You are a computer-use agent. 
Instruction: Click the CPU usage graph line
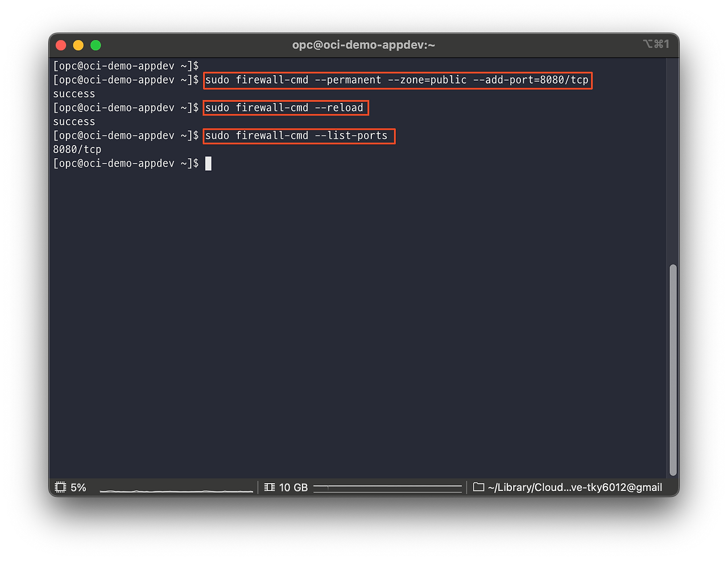pyautogui.click(x=176, y=489)
